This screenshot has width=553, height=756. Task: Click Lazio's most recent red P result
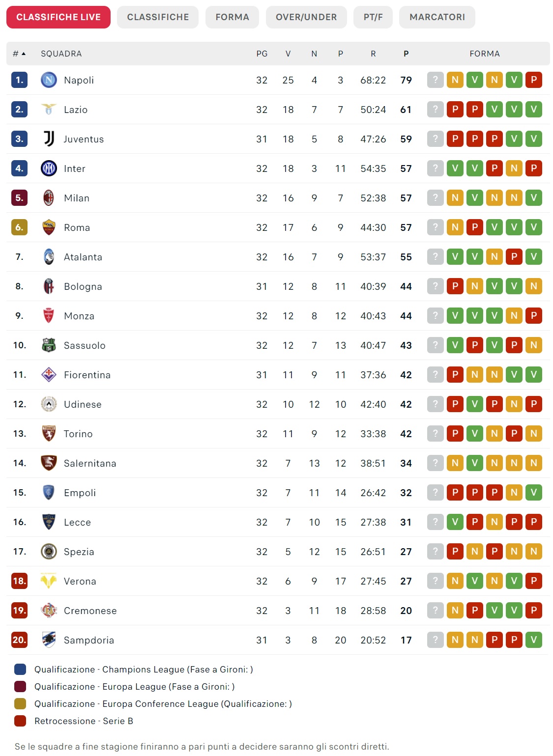point(455,110)
